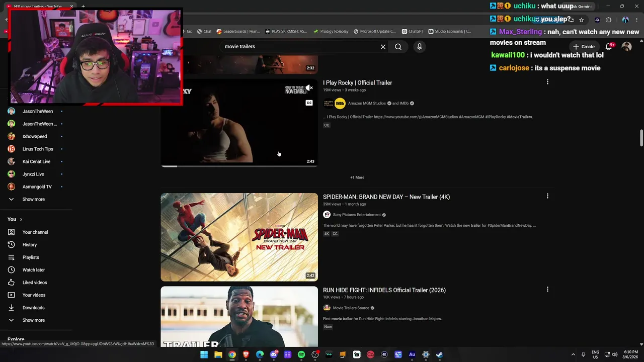Show hidden system tray icons
The image size is (644, 362).
click(x=573, y=354)
